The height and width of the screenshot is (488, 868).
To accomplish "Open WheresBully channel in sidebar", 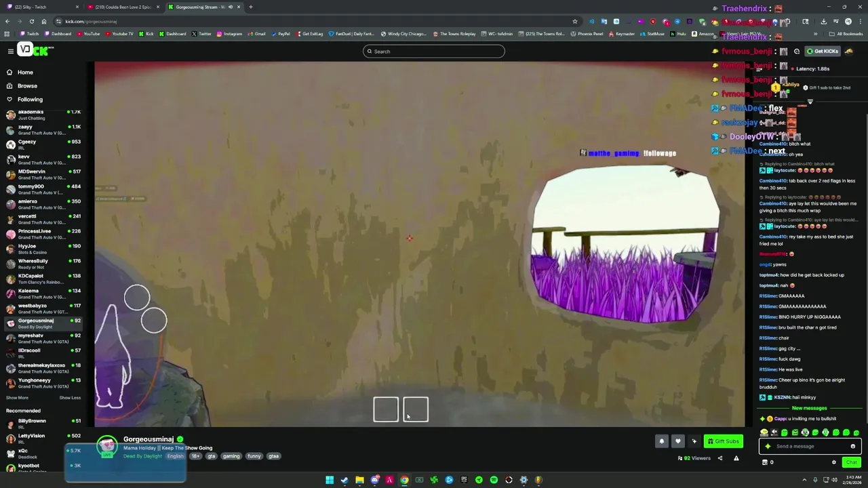I will [x=43, y=264].
